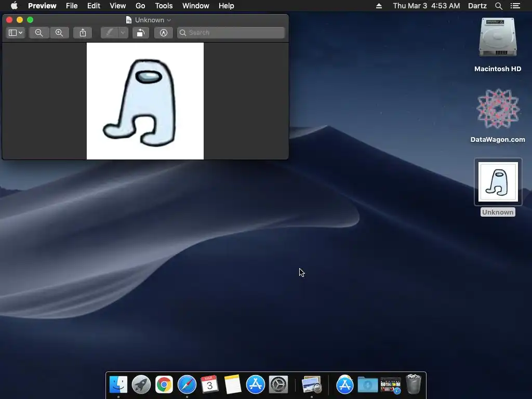Viewport: 532px width, 399px height.
Task: Click the Among Us image in Preview
Action: 145,101
